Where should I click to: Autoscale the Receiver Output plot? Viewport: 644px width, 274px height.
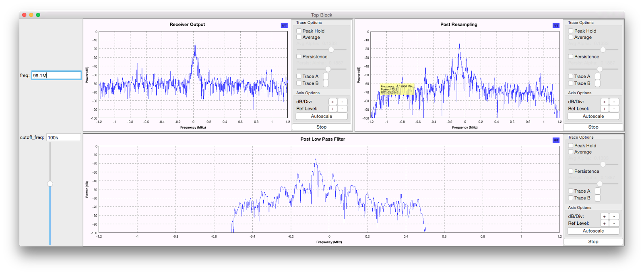pos(322,116)
